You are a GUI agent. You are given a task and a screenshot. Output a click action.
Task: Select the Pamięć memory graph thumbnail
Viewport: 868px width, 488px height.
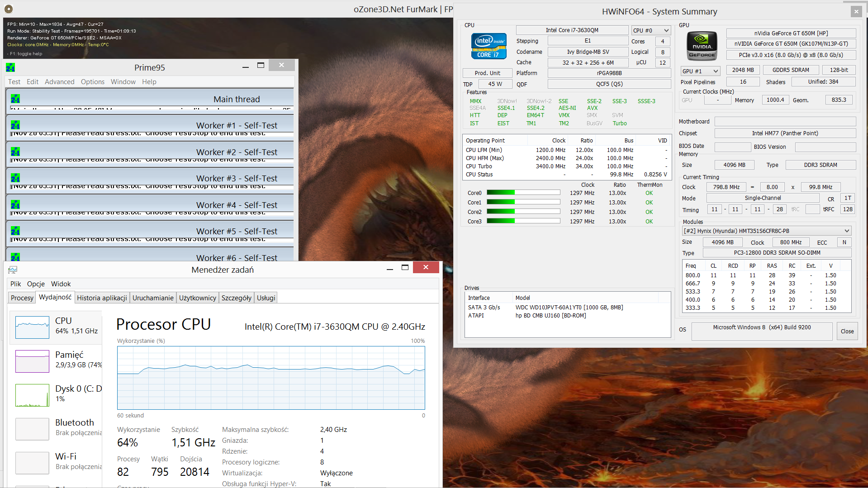(x=32, y=361)
